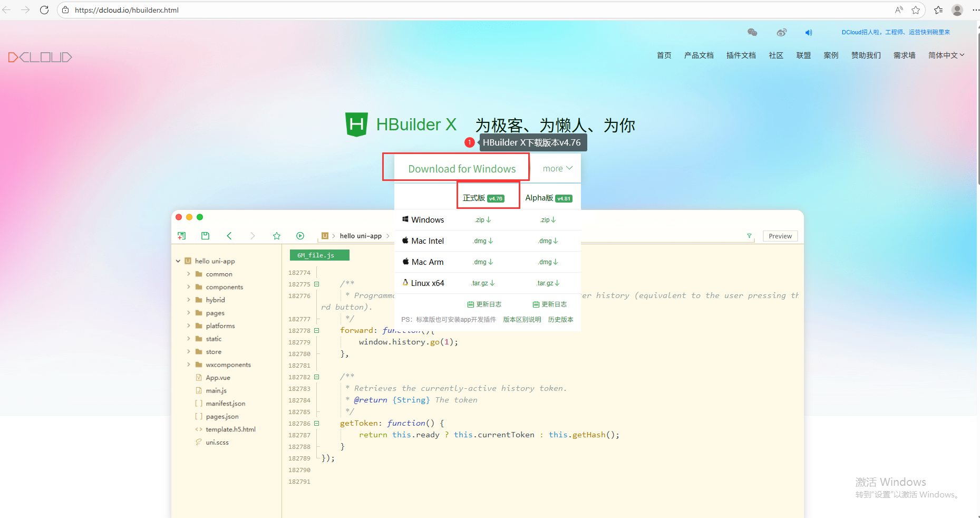Download Windows zip of Alpha版
This screenshot has height=518, width=980.
click(548, 220)
